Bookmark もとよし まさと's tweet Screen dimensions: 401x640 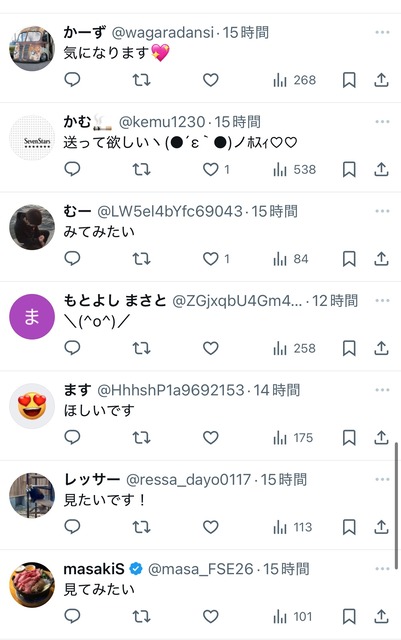pyautogui.click(x=349, y=348)
